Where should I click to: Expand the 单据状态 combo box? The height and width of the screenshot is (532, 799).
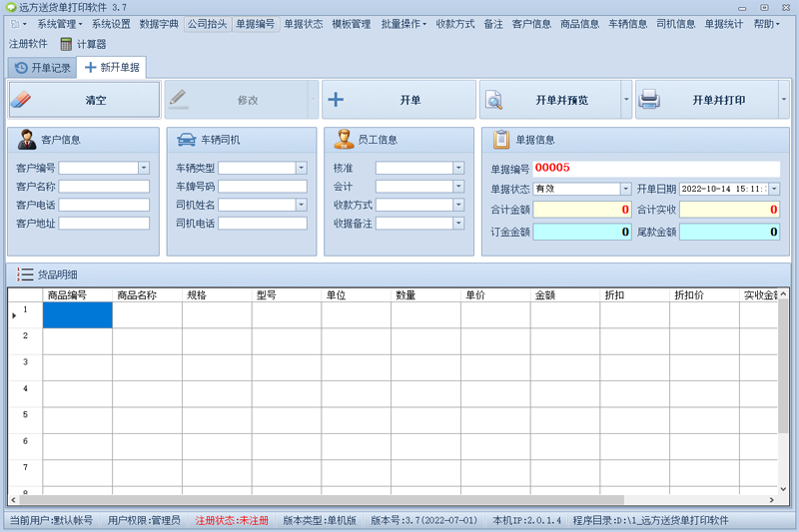point(626,189)
